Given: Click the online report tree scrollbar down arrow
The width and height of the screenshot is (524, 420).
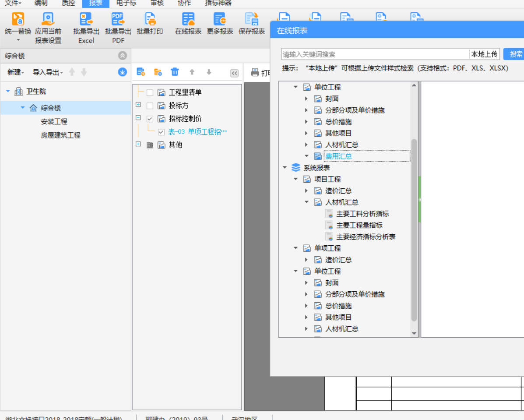Looking at the screenshot, I should tap(414, 333).
